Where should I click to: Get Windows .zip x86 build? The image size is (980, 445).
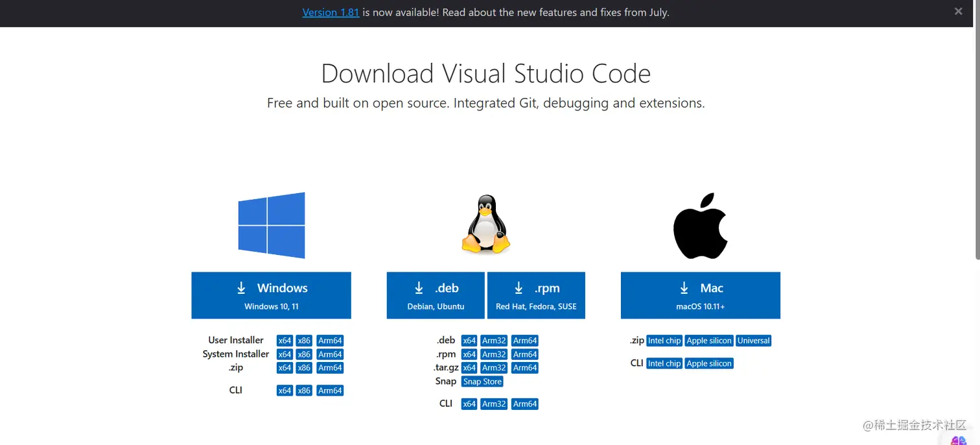[304, 368]
